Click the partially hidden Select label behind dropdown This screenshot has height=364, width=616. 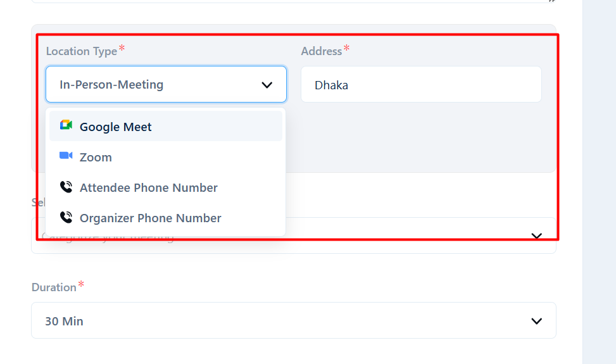point(39,203)
